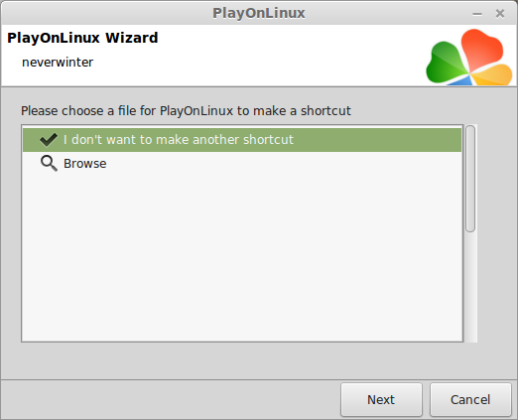Click the orange petal of the logo
The image size is (518, 420).
[492, 74]
